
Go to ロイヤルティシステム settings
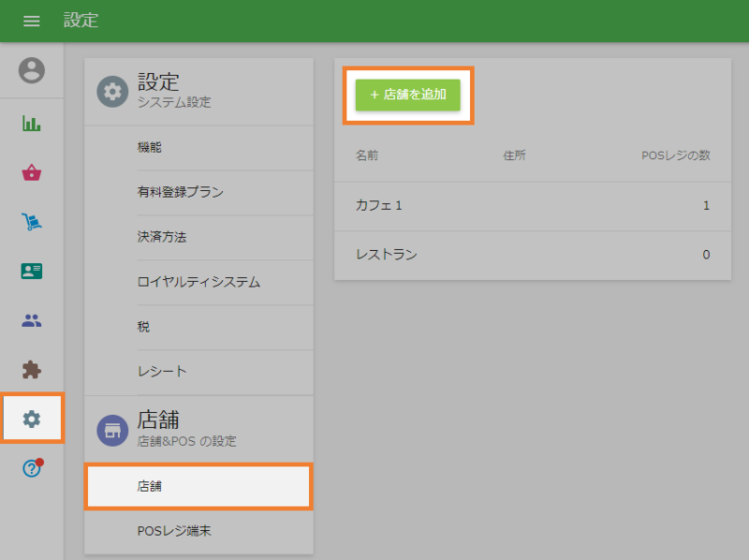198,282
